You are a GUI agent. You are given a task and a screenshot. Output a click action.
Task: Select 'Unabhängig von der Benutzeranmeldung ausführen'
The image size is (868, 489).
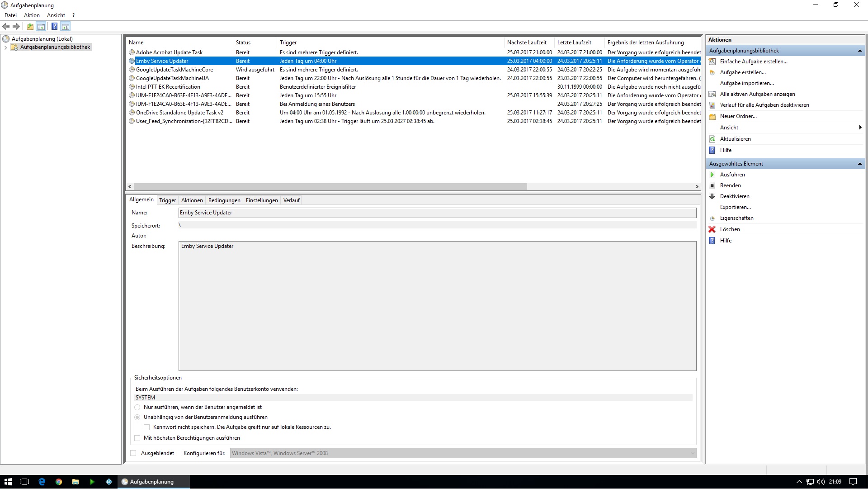pyautogui.click(x=137, y=418)
